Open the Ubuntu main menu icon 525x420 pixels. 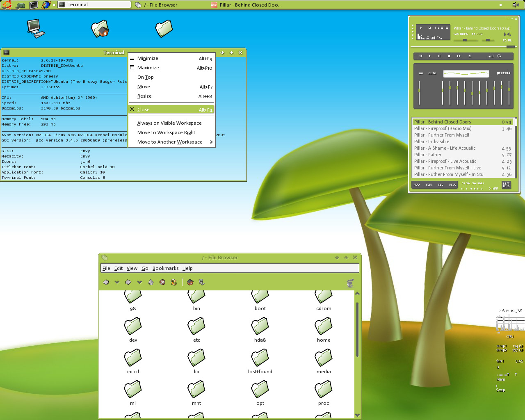tap(7, 5)
